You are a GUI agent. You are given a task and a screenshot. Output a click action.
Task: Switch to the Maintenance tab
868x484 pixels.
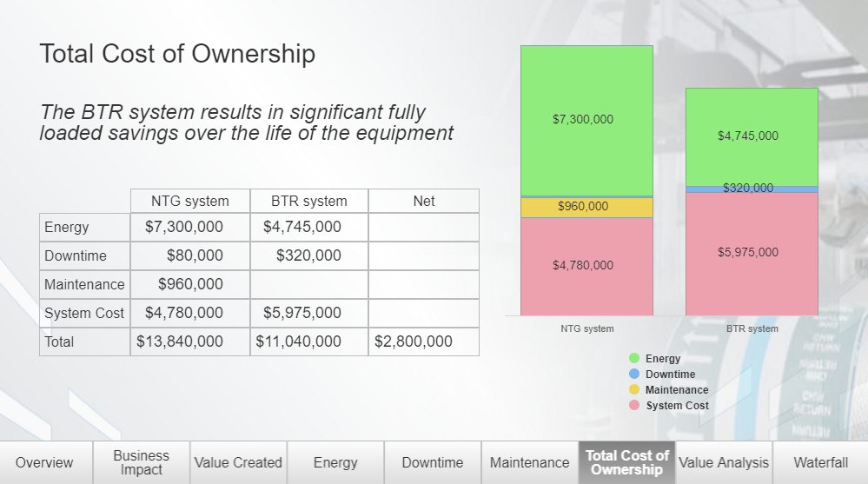pyautogui.click(x=529, y=462)
